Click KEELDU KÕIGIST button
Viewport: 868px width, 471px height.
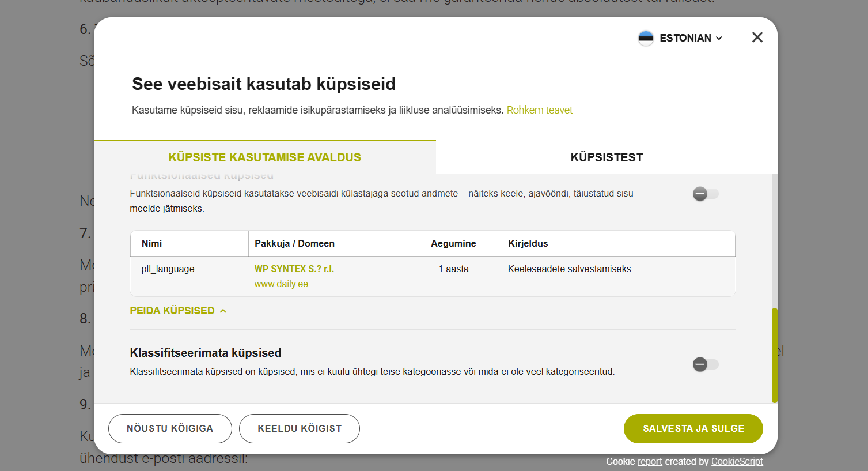300,428
